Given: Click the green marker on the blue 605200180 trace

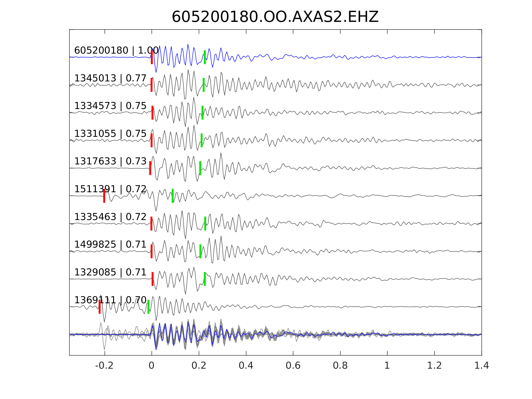Looking at the screenshot, I should pos(205,57).
